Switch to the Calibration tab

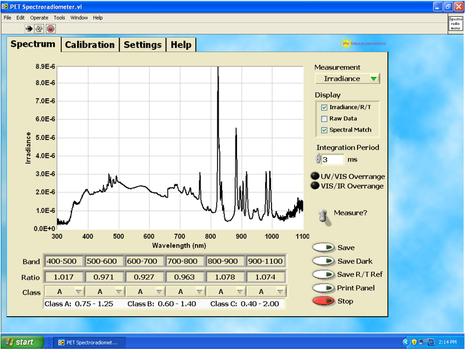pos(90,45)
